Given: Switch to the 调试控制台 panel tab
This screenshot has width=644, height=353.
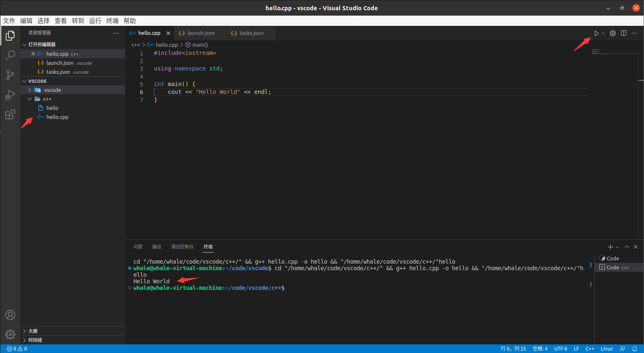Looking at the screenshot, I should click(x=182, y=247).
